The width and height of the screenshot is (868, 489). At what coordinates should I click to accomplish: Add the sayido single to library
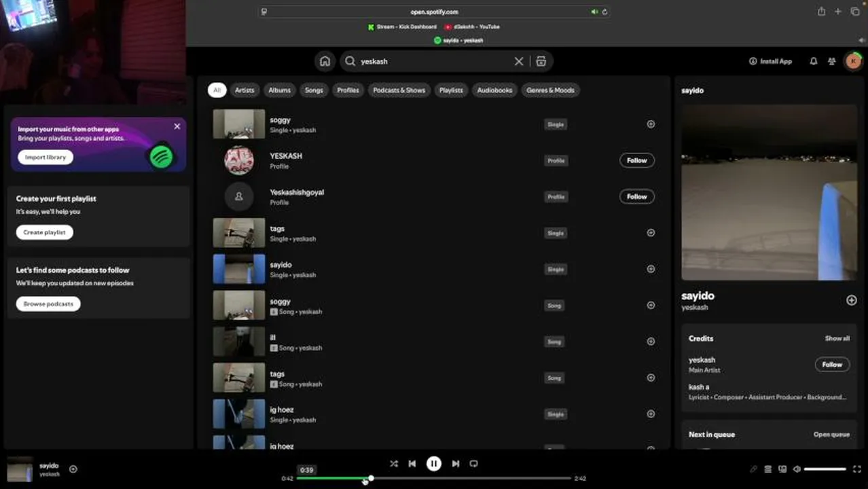tap(651, 269)
